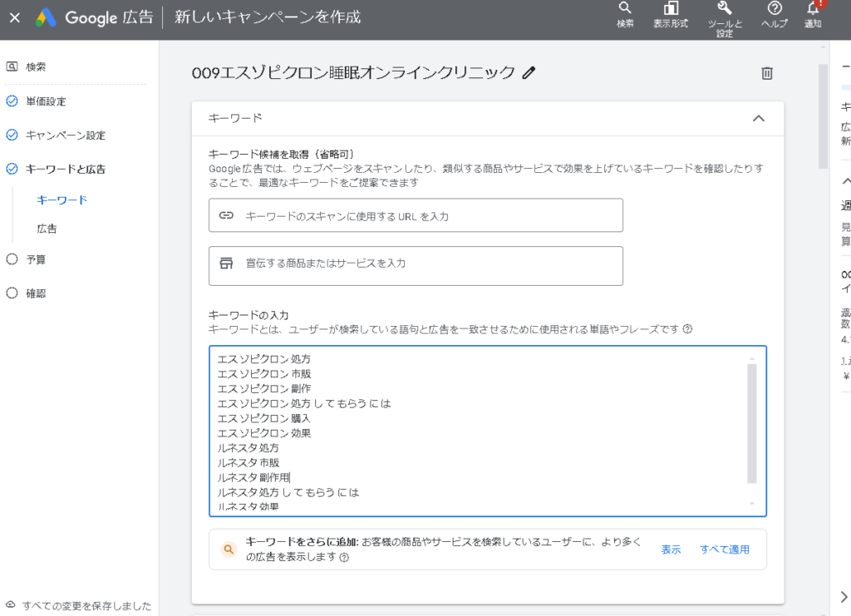Click the keyword textarea scrollbar thumb
Viewport: 851px width, 616px height.
pos(751,423)
